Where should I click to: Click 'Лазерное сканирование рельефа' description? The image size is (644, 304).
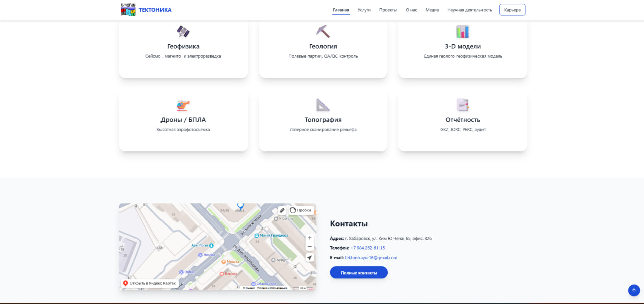click(x=323, y=130)
